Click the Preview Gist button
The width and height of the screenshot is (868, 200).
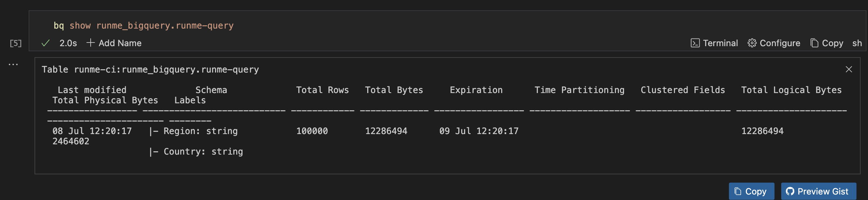click(x=818, y=191)
